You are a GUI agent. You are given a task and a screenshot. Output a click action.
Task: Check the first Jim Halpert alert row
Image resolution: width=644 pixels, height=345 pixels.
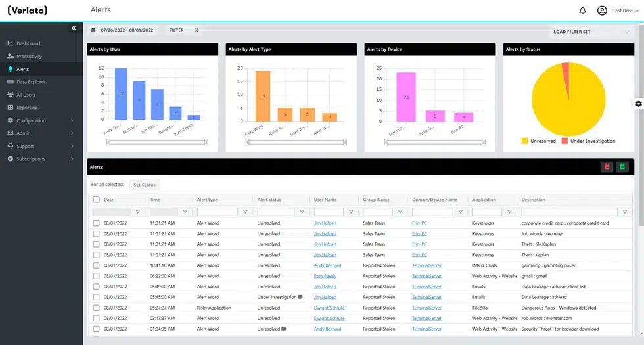pos(97,223)
